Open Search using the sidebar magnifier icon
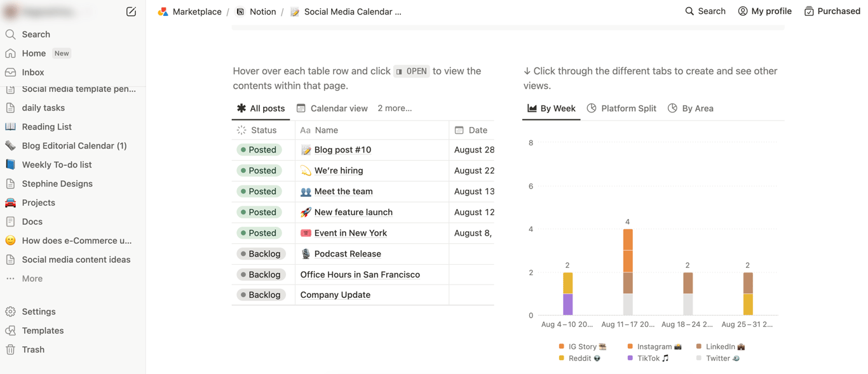Image resolution: width=868 pixels, height=374 pixels. (10, 34)
